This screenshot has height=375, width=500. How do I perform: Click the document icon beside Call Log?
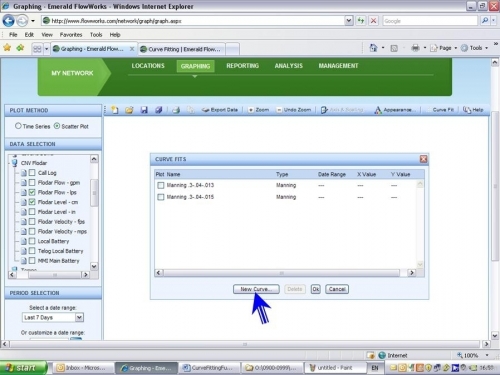tap(24, 173)
